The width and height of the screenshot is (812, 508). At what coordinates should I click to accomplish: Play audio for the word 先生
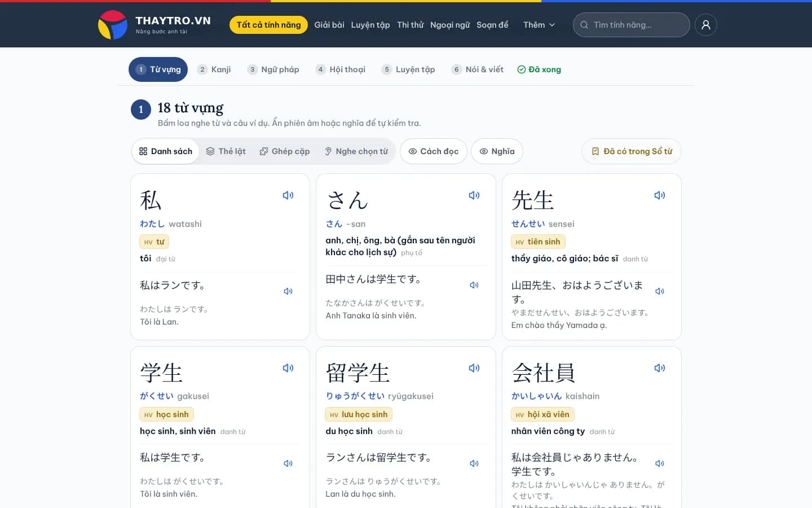660,195
